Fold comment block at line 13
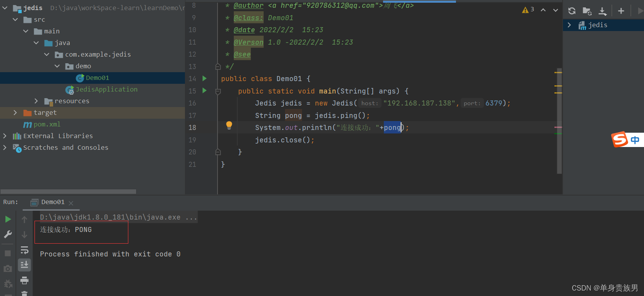 pos(218,67)
